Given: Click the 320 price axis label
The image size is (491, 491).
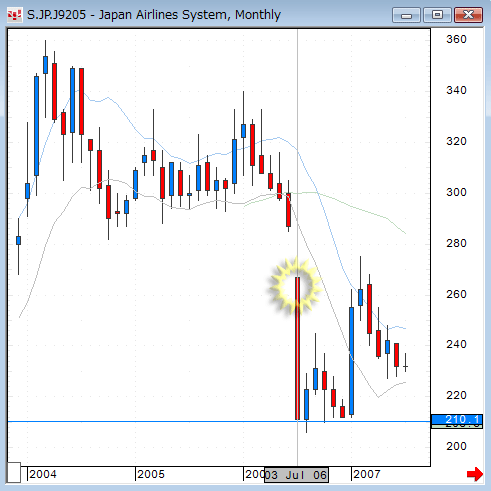Looking at the screenshot, I should 456,141.
